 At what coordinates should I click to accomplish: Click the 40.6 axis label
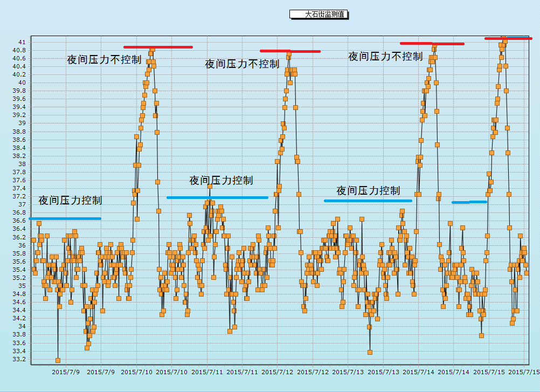coord(19,58)
